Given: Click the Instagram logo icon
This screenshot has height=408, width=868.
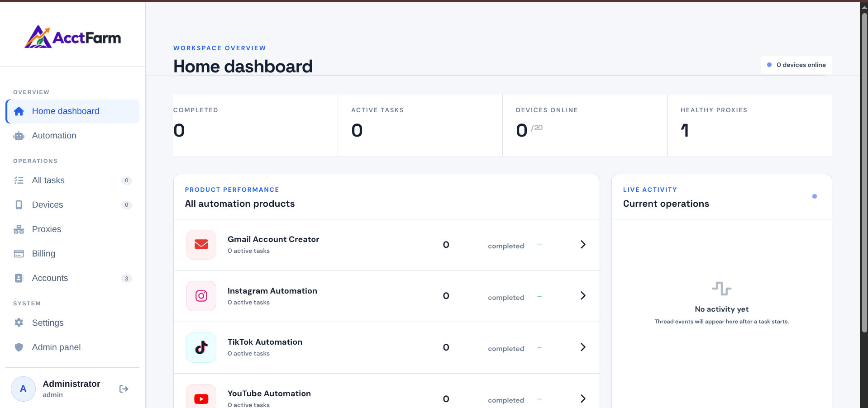Looking at the screenshot, I should tap(201, 296).
